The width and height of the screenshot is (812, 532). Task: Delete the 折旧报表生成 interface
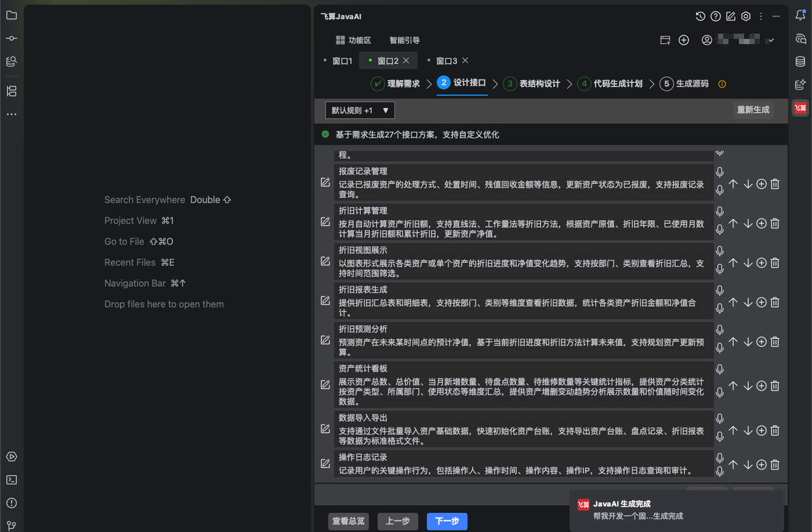point(775,302)
